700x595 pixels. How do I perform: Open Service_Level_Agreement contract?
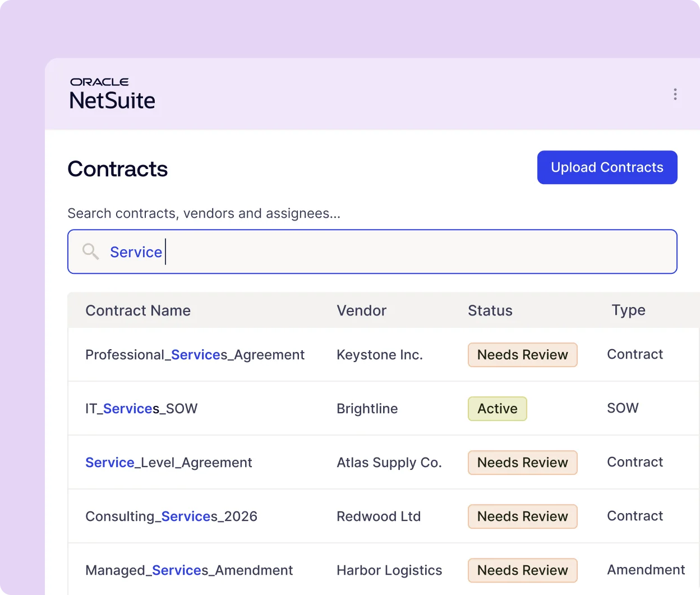[x=169, y=463]
